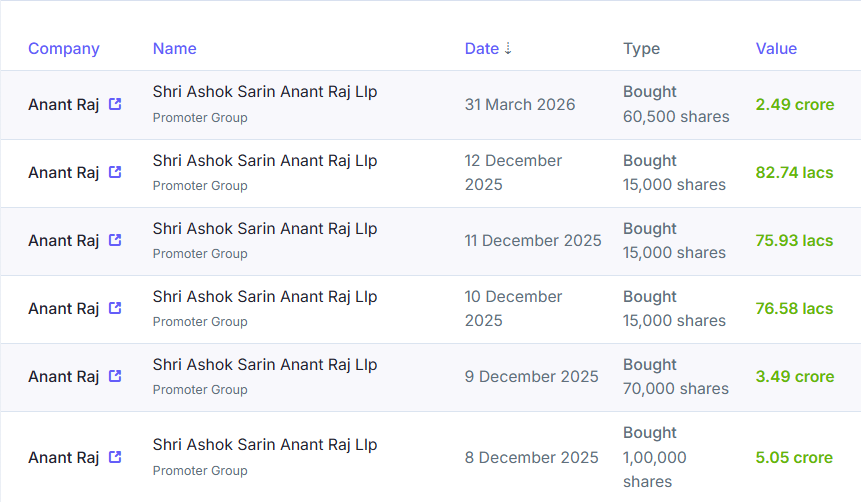
Task: Click Bought label in 9 December 2025 row
Action: [650, 365]
